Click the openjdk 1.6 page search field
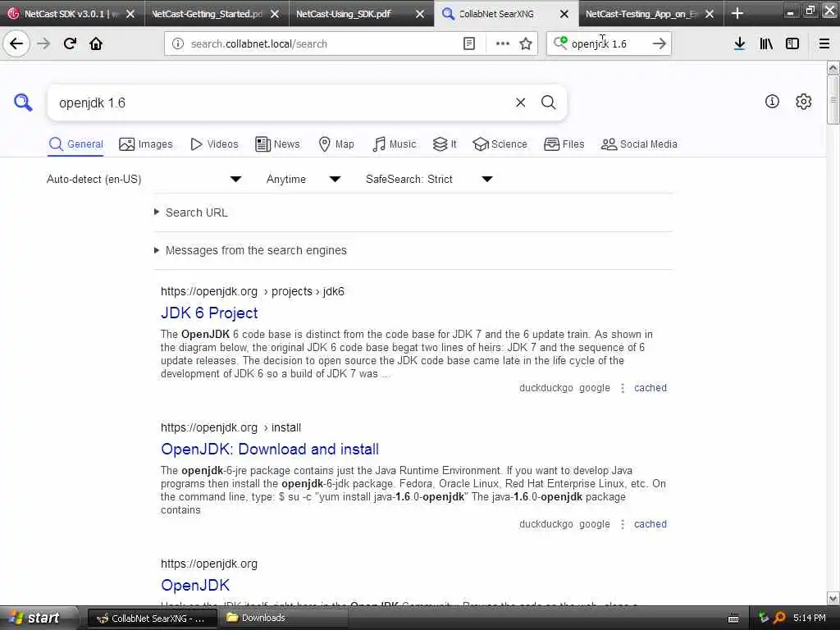 pos(279,103)
